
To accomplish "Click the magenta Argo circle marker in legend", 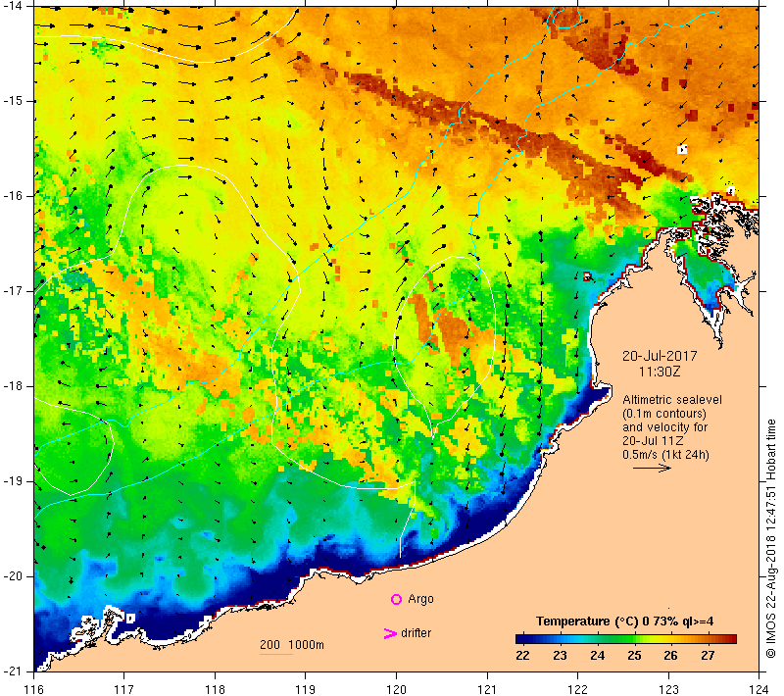I will point(396,599).
